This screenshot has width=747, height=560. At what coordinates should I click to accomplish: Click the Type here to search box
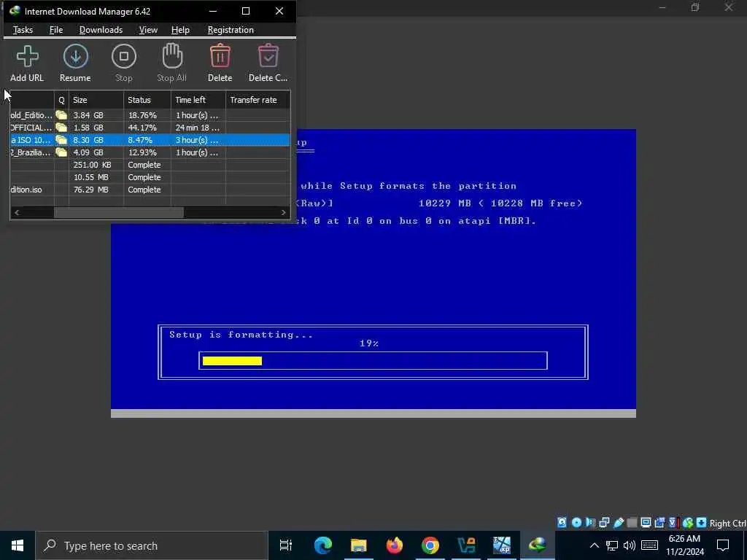click(x=152, y=545)
